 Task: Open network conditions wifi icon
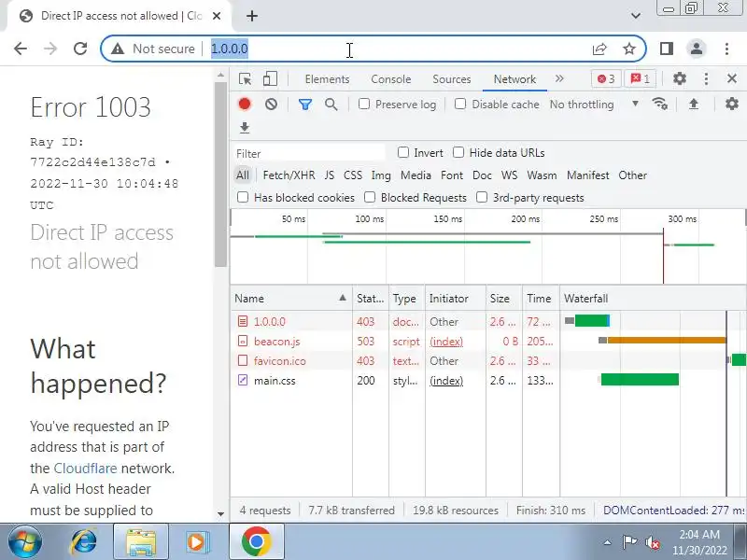click(x=660, y=104)
